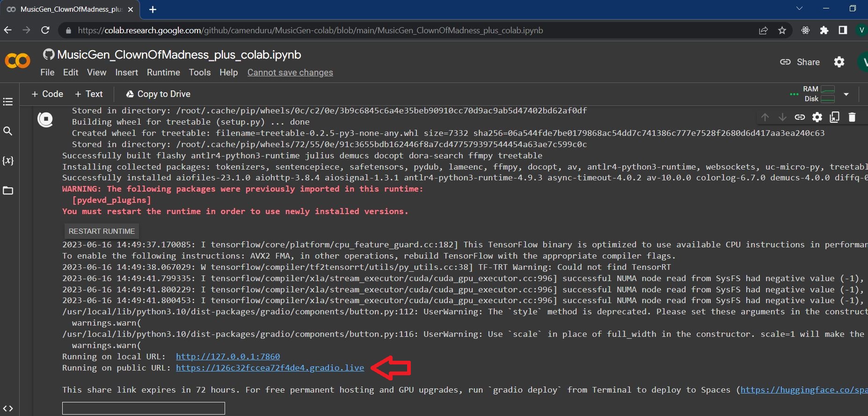This screenshot has width=868, height=416.
Task: Bookmark this page with star icon
Action: (x=782, y=30)
